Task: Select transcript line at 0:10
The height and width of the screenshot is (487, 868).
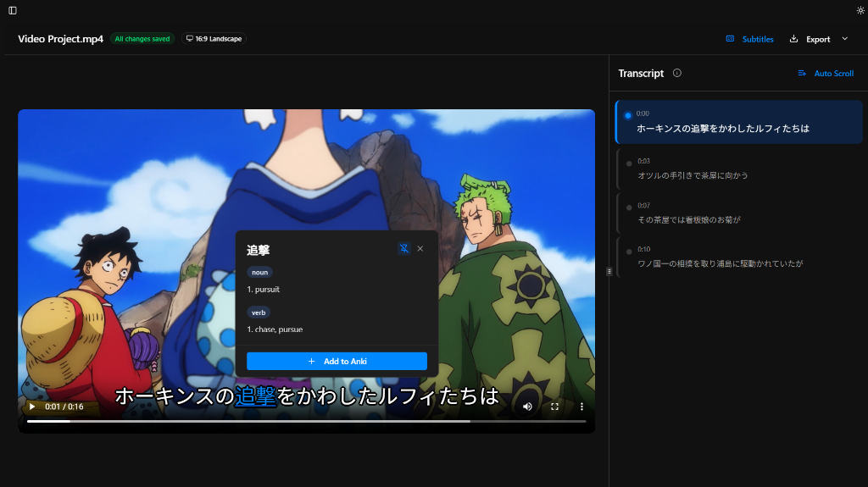Action: [x=738, y=257]
